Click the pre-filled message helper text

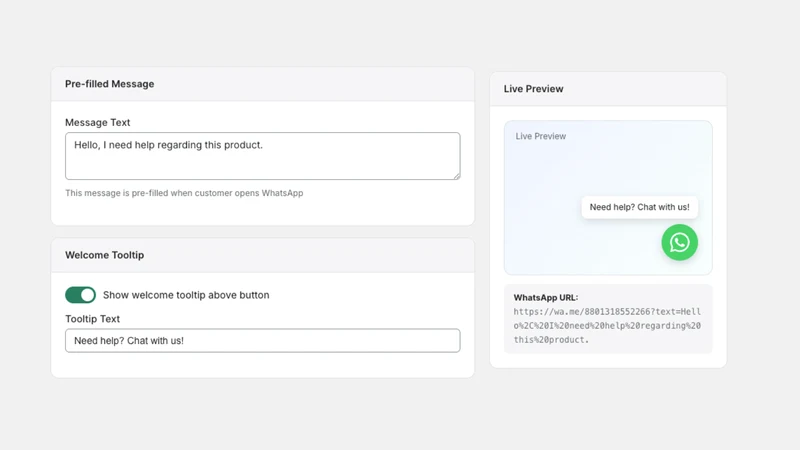tap(184, 193)
